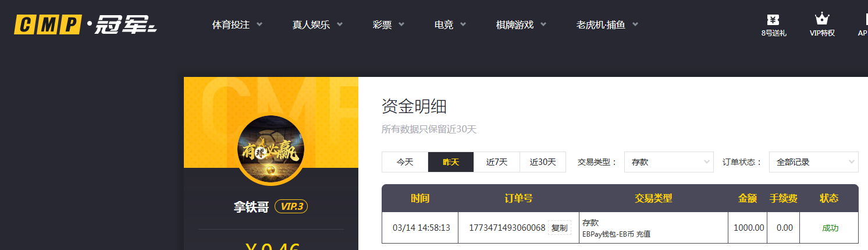Click the 金额 column header
Viewport: 868px width, 250px height.
point(748,198)
